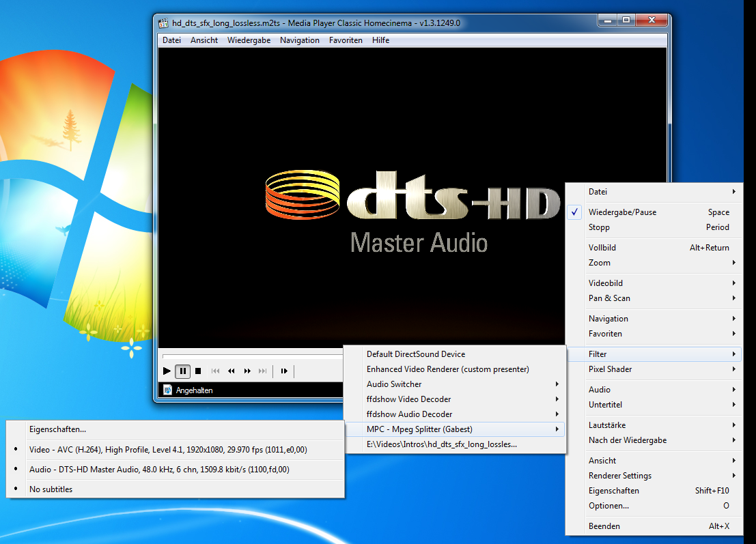Viewport: 756px width, 544px height.
Task: Select Enhanced Video Renderer (custom presenter)
Action: (455, 369)
